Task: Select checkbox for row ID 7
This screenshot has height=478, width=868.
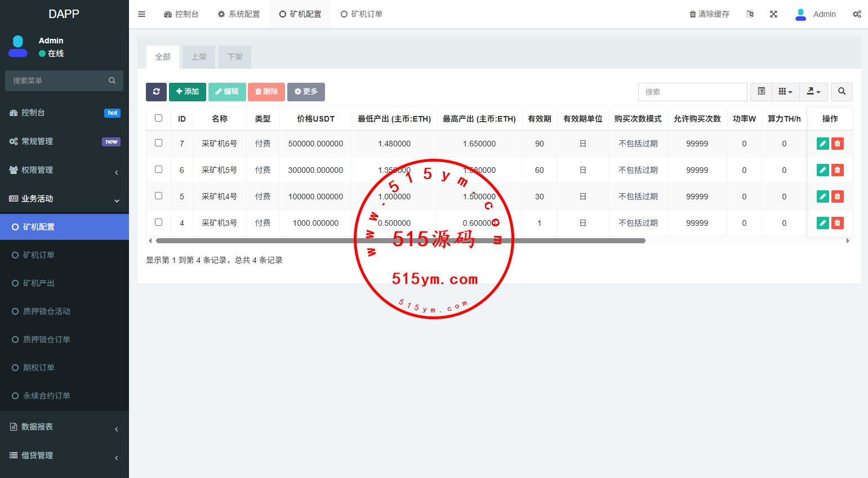Action: [x=158, y=143]
